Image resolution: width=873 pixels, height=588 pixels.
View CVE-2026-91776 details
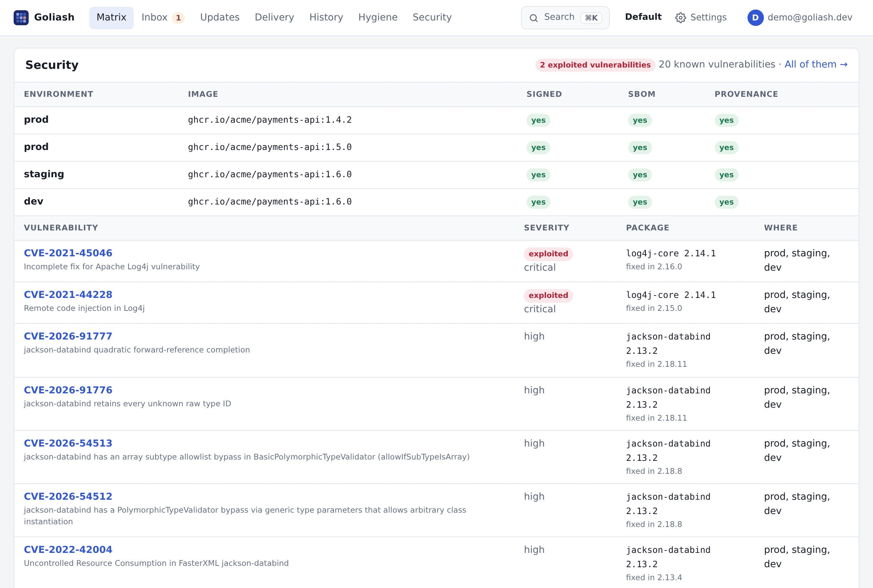point(68,390)
